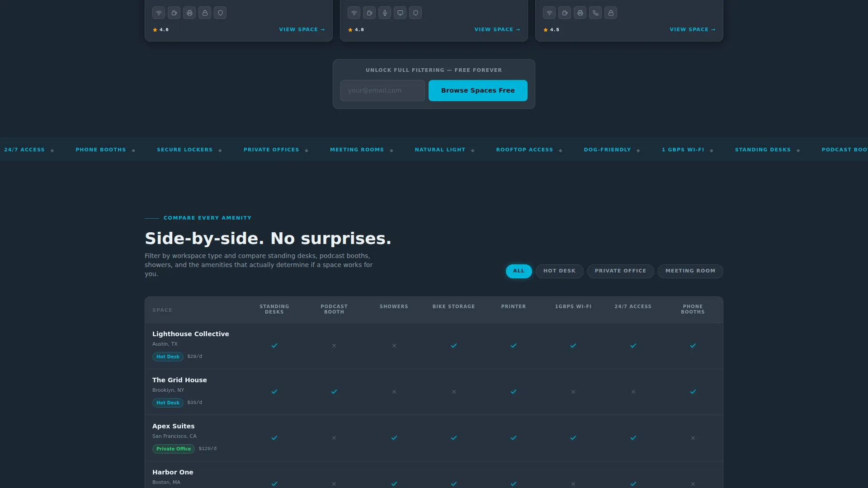Click the Private Office badge under Apex Suites
Viewport: 868px width, 488px height.
[174, 449]
